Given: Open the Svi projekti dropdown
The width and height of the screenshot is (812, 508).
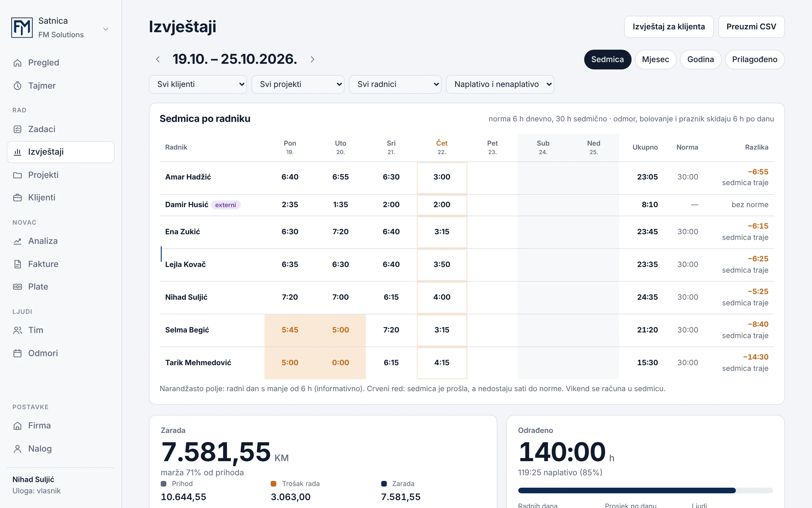Looking at the screenshot, I should [x=298, y=84].
